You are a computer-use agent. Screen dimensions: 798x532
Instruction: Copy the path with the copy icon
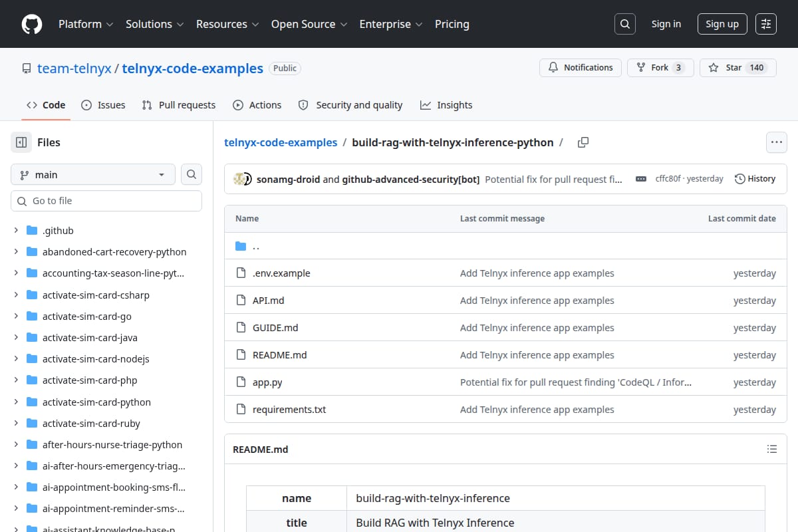point(583,142)
